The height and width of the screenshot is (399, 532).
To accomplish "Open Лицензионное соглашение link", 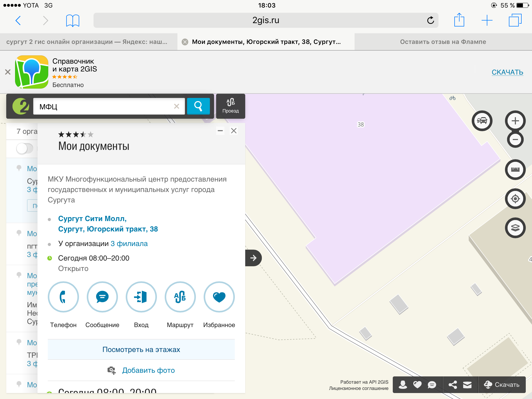I will (x=359, y=388).
